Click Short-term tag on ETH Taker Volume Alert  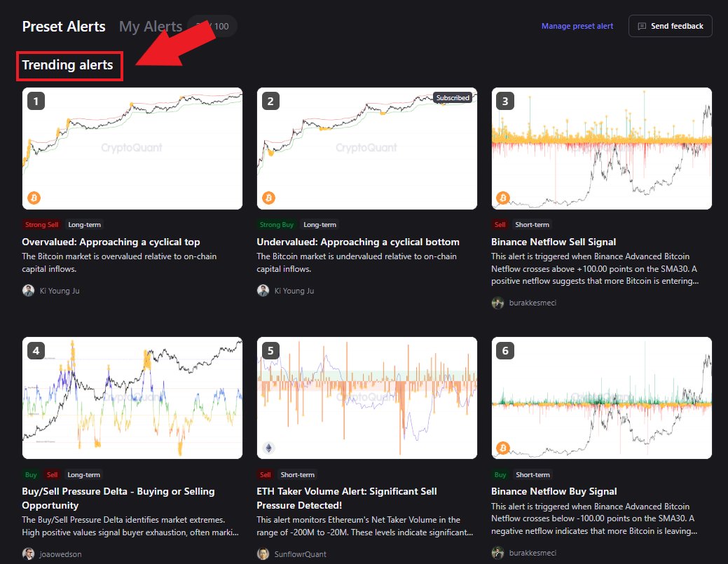[298, 475]
